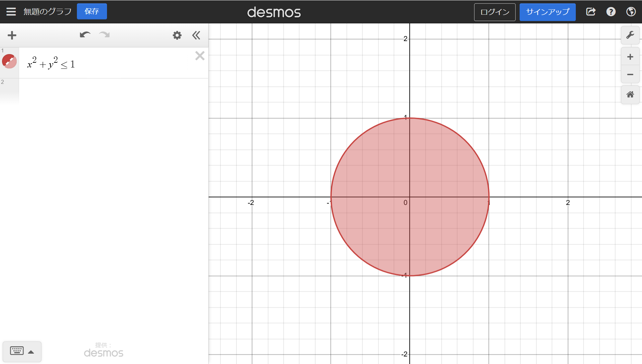Screen dimensions: 642x364
Task: Expand keyboard with up arrow
Action: (x=31, y=352)
